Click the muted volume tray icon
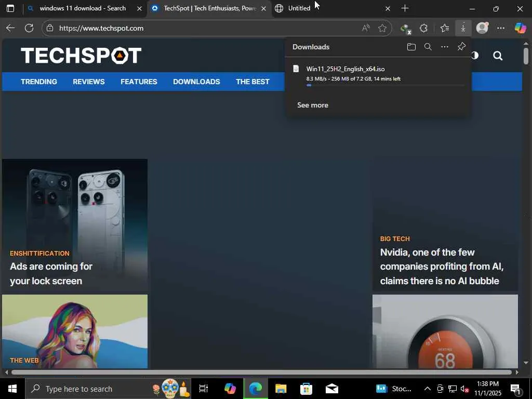532x399 pixels. click(464, 389)
